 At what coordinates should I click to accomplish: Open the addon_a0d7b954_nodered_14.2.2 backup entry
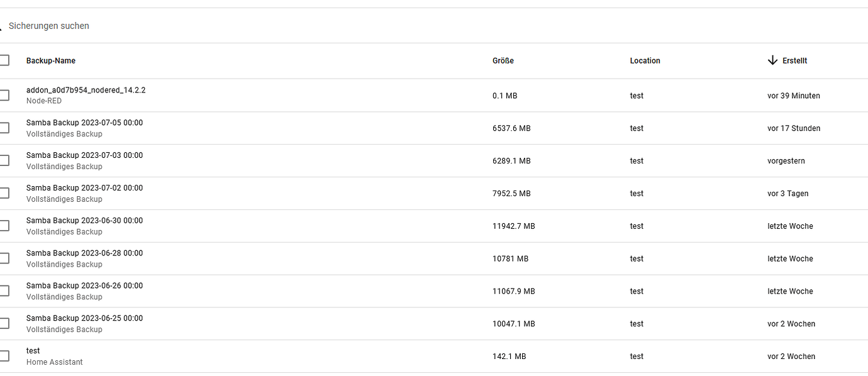pos(86,91)
